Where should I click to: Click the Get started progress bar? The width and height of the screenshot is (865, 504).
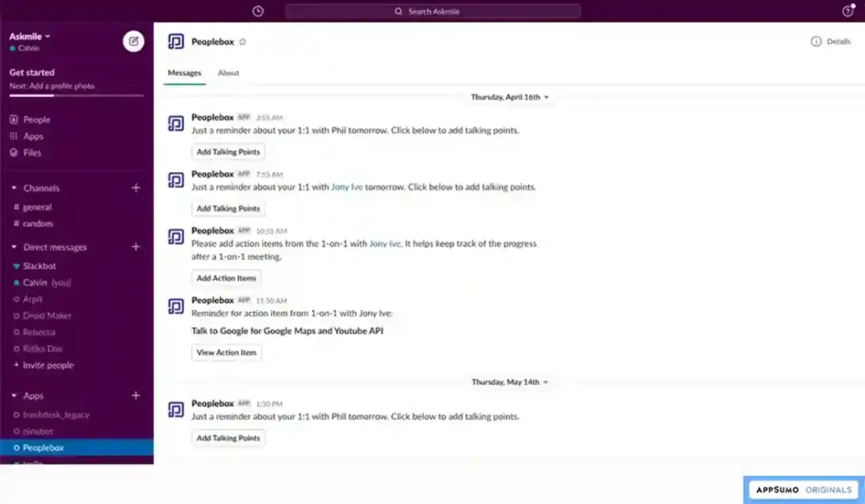click(x=77, y=96)
